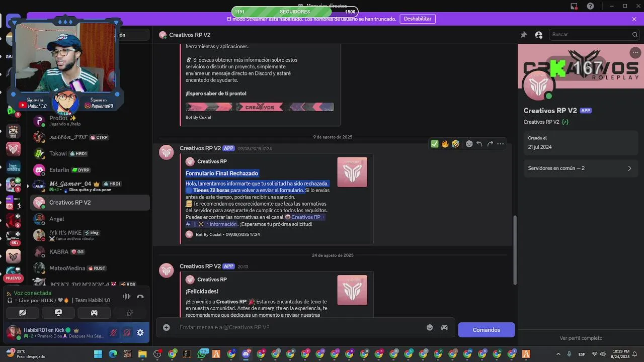The image size is (644, 362).
Task: Focus the Enviar mensaje input field
Action: click(x=299, y=327)
